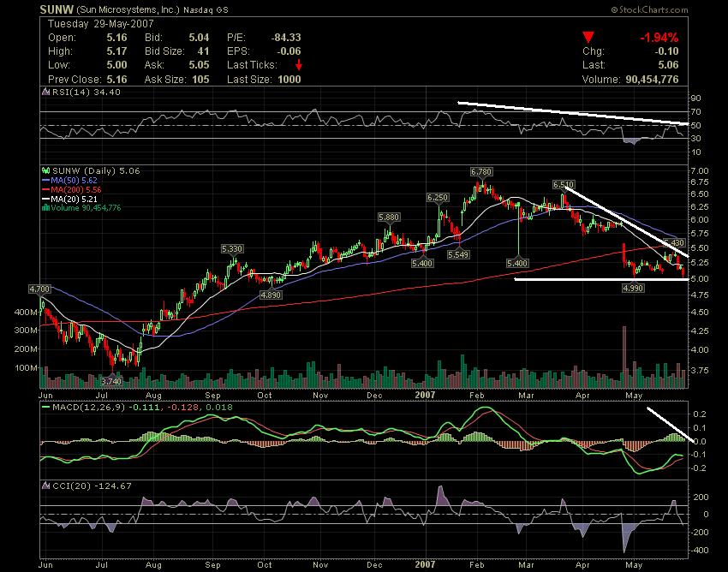
Task: Click the volume bars icon in legend
Action: coord(45,208)
